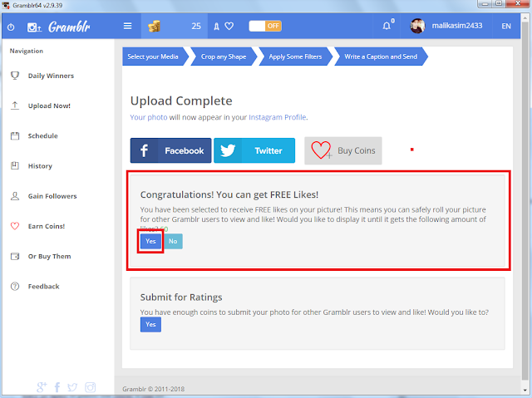Open the notifications bell
Screen dimensions: 532x398
(387, 26)
